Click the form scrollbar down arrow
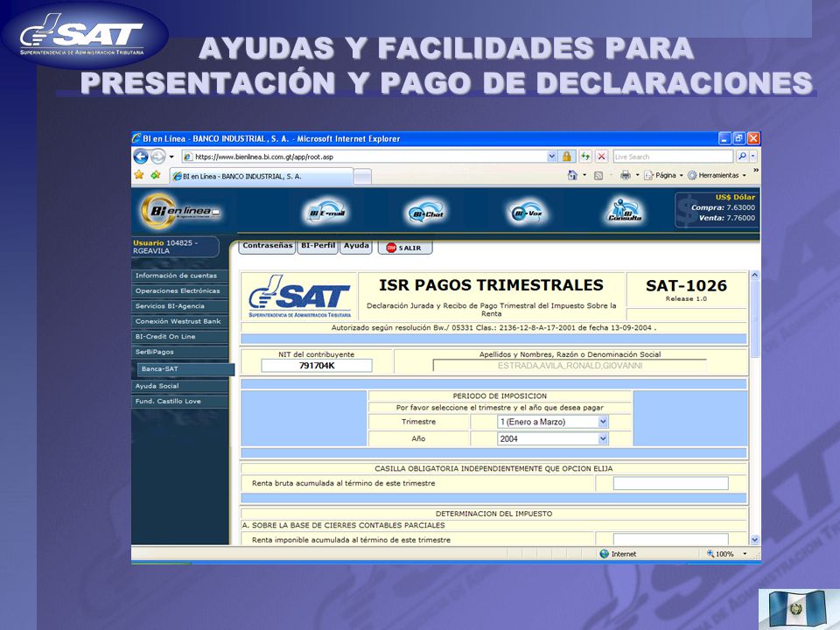This screenshot has width=840, height=630. tap(755, 540)
